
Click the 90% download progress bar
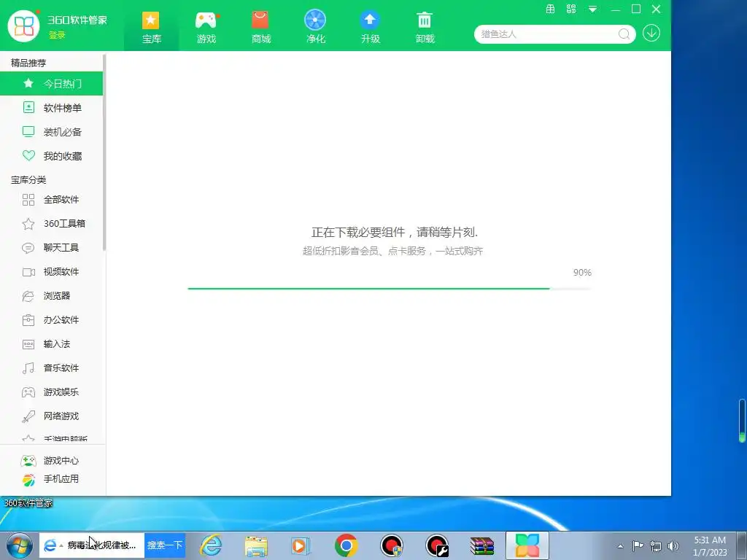click(x=390, y=289)
